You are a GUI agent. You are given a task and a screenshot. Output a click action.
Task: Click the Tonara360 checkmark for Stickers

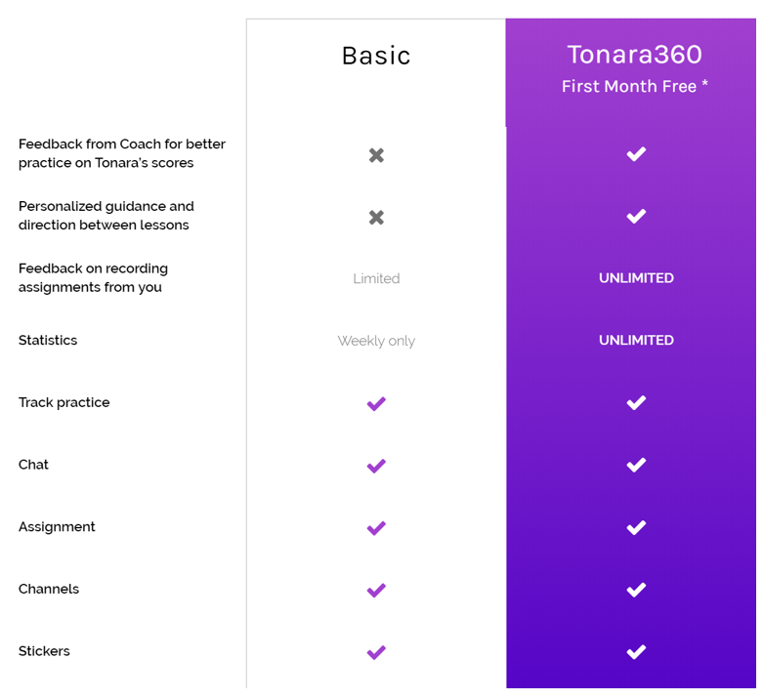(636, 651)
